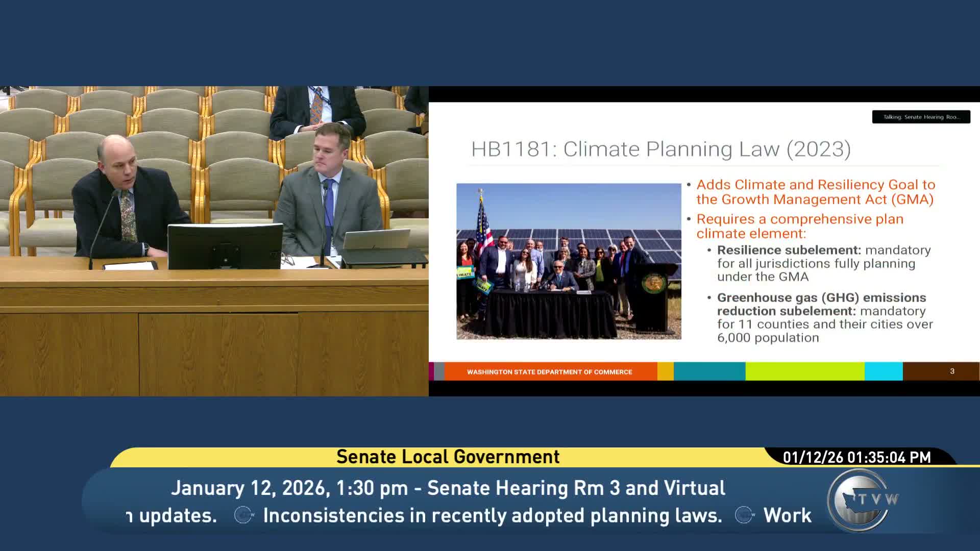Click the teal footer color block
This screenshot has height=551, width=980.
pos(709,371)
